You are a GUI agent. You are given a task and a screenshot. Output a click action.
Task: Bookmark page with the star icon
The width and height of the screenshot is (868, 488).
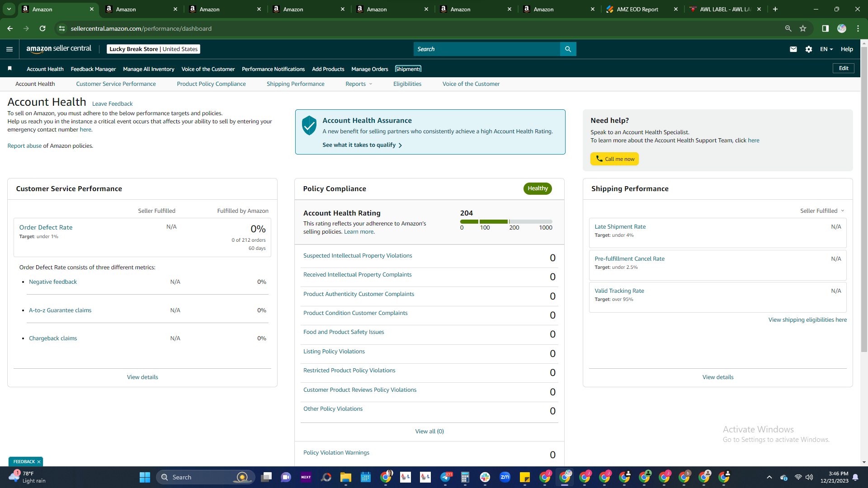point(803,28)
